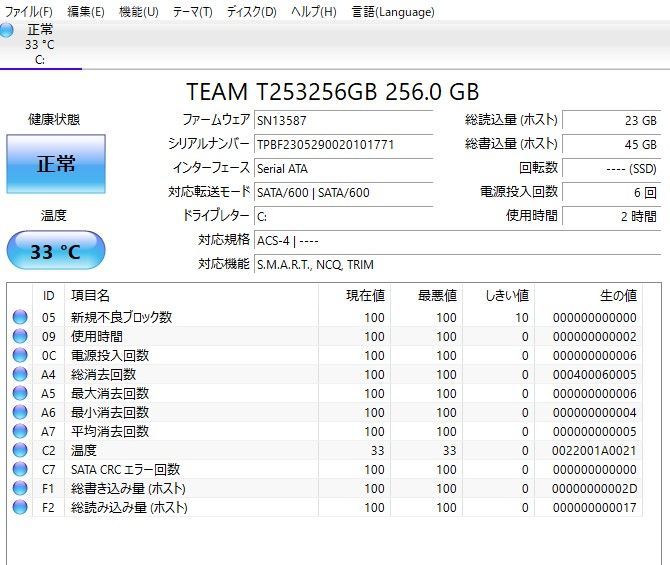Click raw value 0000000002D

(594, 488)
